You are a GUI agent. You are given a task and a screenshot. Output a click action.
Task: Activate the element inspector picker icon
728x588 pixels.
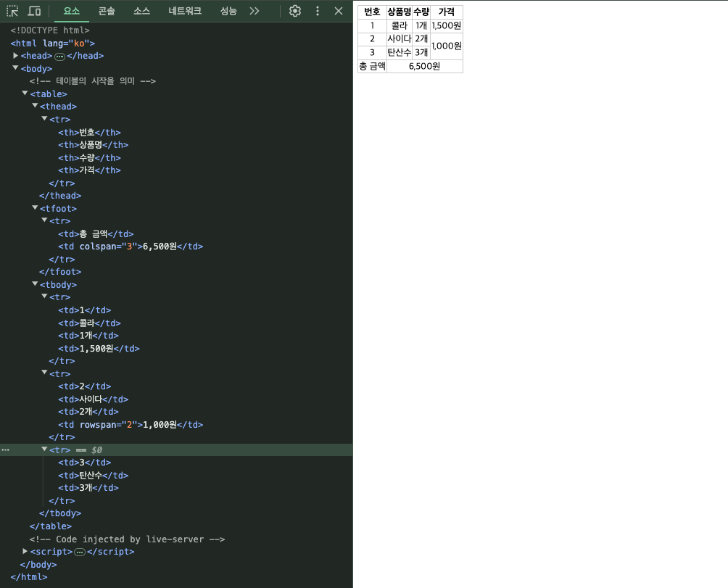pyautogui.click(x=12, y=11)
